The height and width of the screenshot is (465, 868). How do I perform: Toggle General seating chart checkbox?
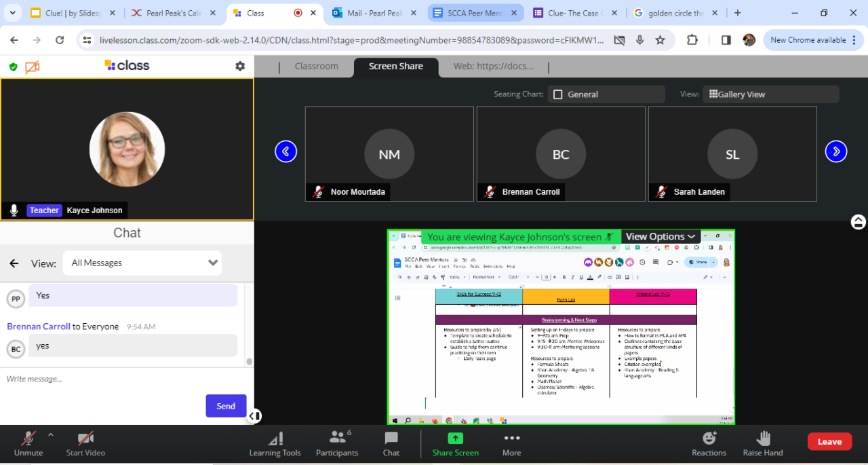point(558,94)
